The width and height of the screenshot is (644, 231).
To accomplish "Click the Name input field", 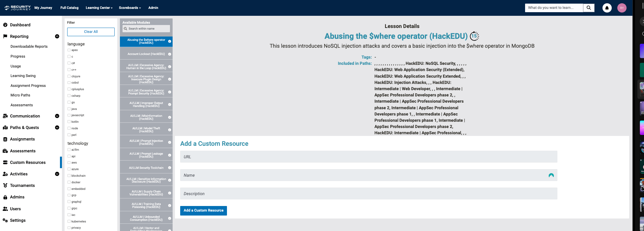I will (x=369, y=175).
